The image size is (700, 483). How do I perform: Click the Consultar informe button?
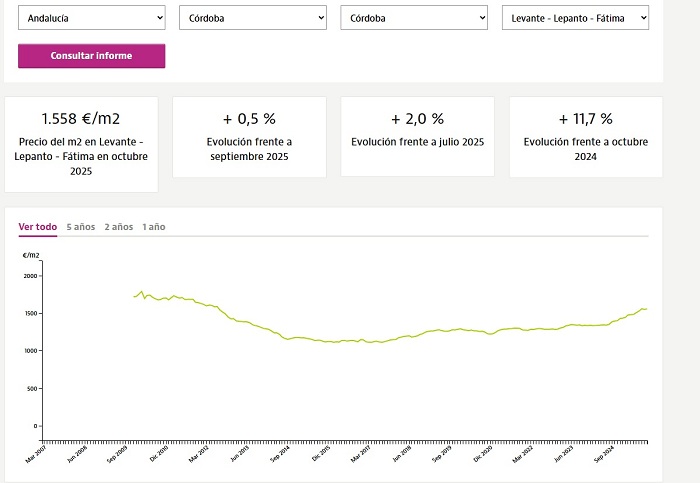pyautogui.click(x=91, y=56)
